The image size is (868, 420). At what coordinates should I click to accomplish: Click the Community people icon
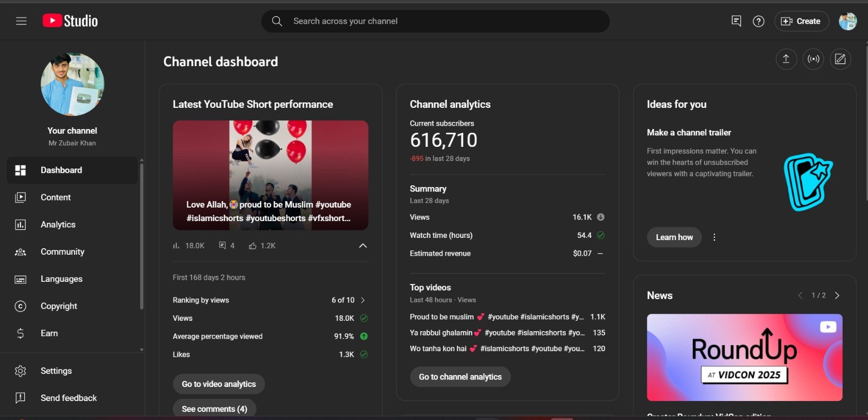(21, 252)
